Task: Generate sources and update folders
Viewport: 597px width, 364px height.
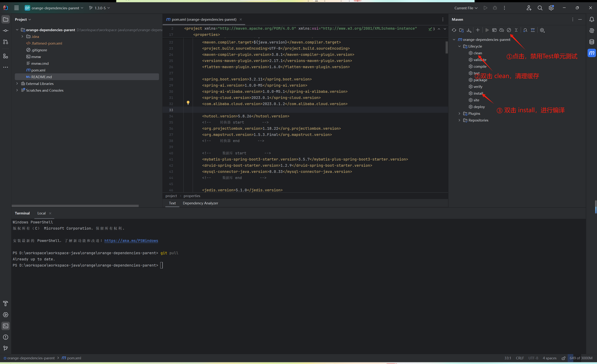Action: click(461, 30)
